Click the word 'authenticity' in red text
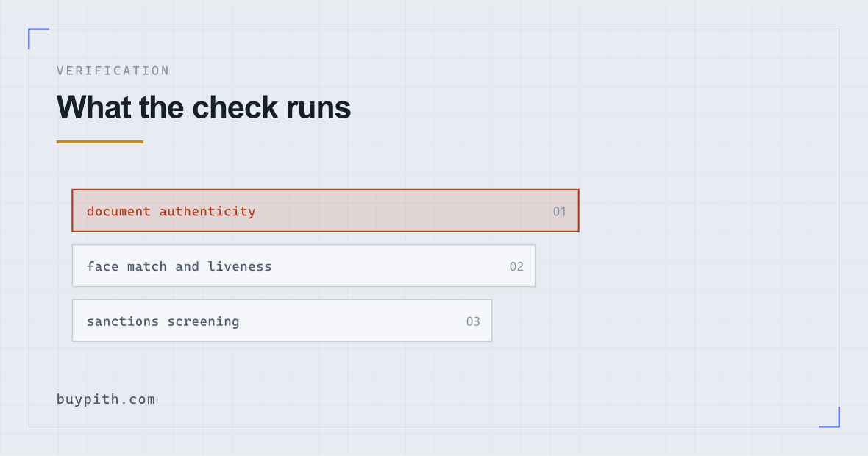868x456 pixels. coord(207,211)
